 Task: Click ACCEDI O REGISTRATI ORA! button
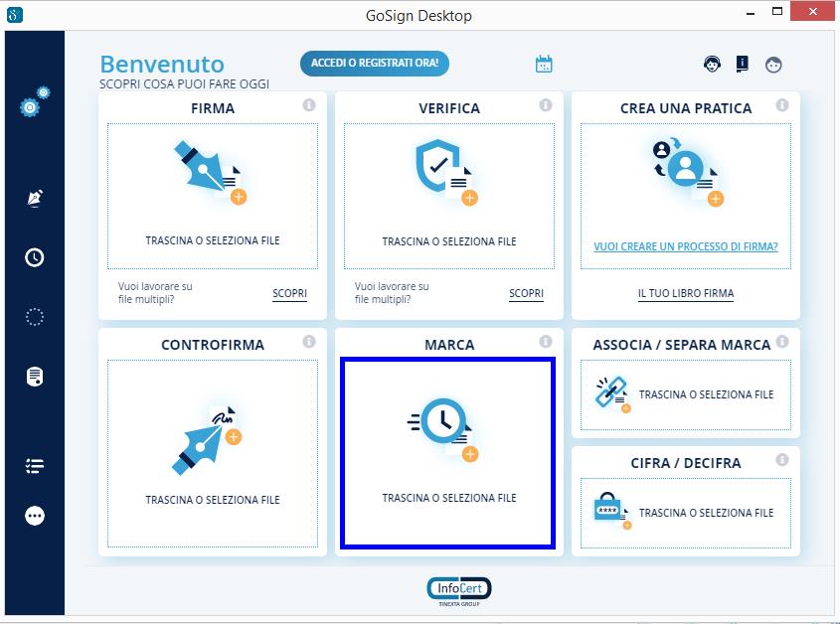point(375,64)
